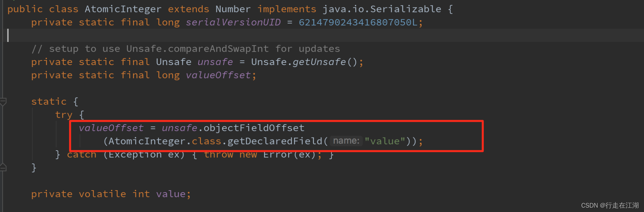Screen dimensions: 644x212
Task: Click the java.io.Serializable interface name
Action: (382, 9)
